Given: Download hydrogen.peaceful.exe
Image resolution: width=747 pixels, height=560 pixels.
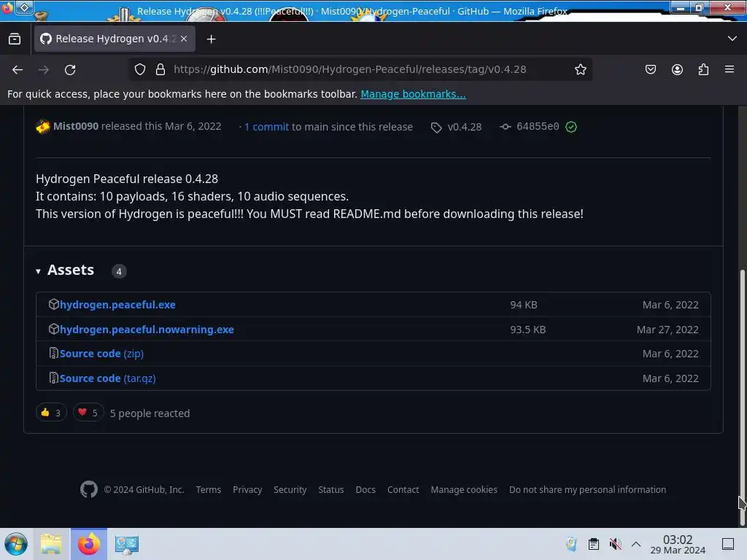Looking at the screenshot, I should tap(117, 305).
